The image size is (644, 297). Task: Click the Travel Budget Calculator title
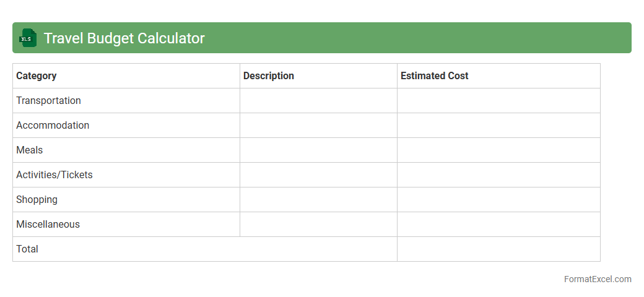coord(124,38)
